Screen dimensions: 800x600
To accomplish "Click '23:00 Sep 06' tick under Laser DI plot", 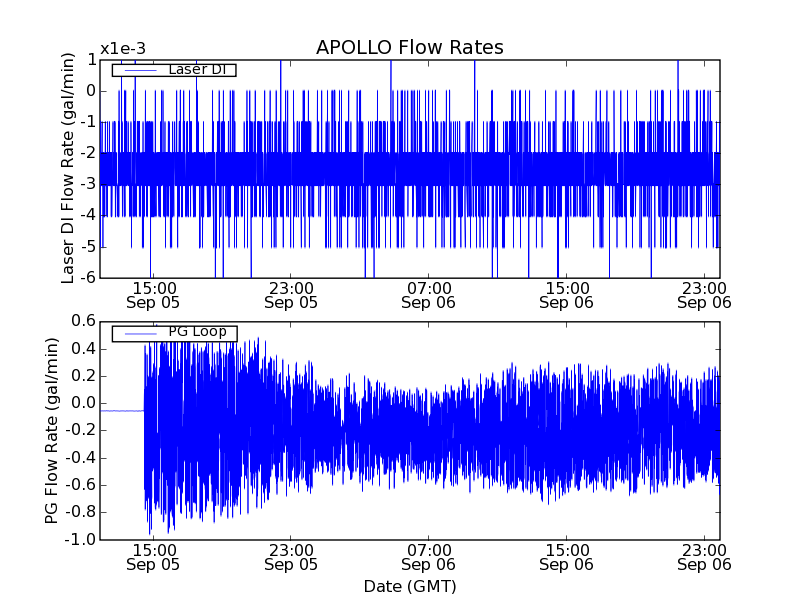I will pyautogui.click(x=704, y=295).
